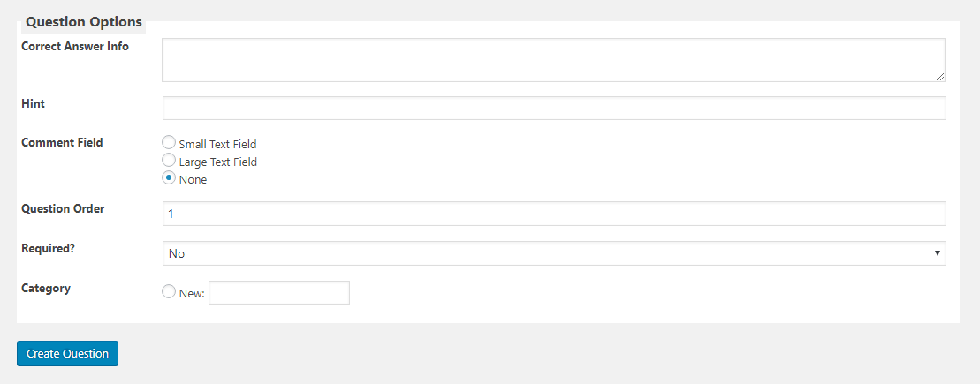Select the New category radio button

[168, 291]
